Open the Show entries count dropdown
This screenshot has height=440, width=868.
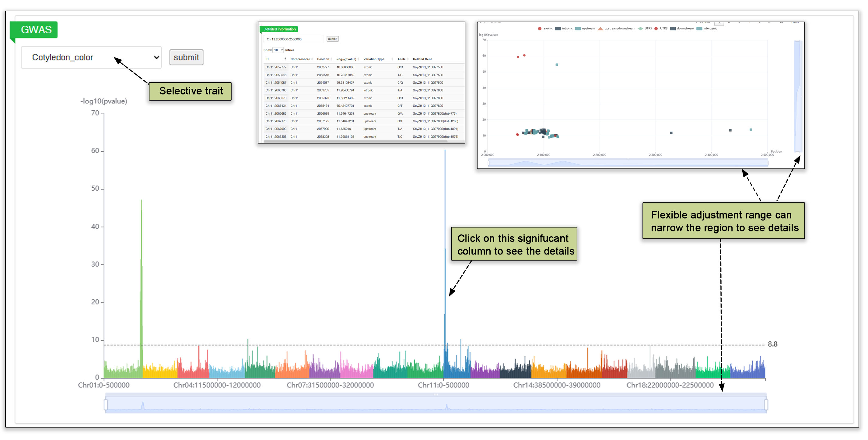click(278, 50)
